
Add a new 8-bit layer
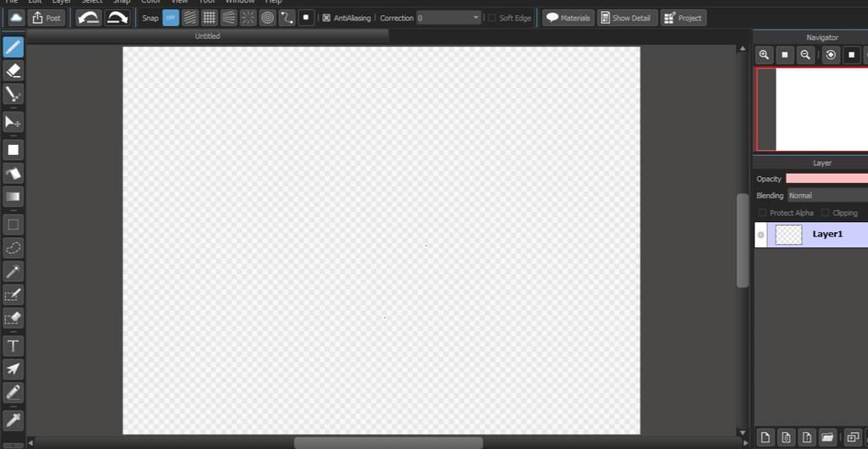[786, 438]
